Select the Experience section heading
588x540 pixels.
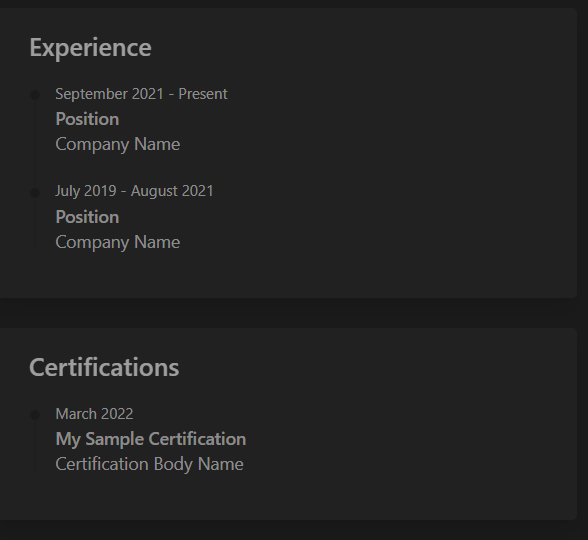click(x=90, y=48)
